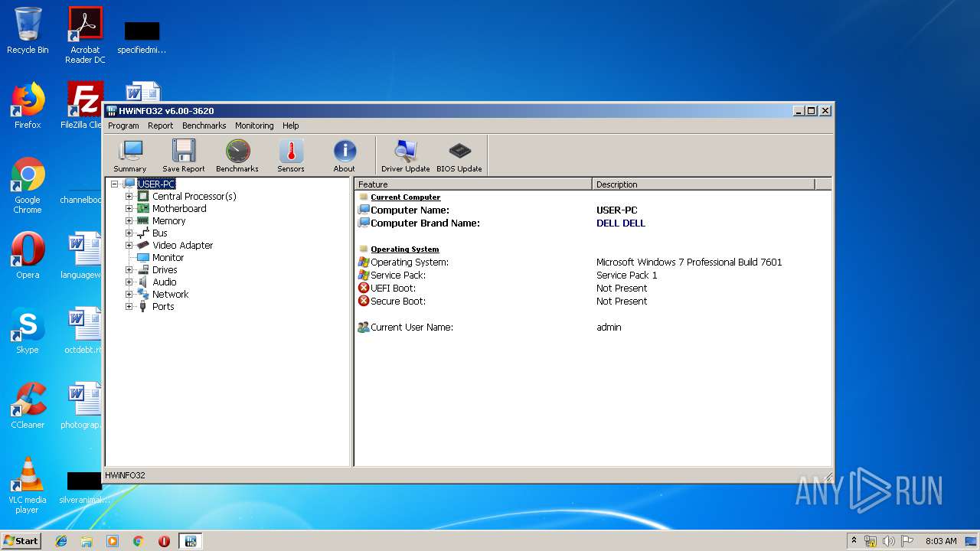980x551 pixels.
Task: Select the USER-PC tree item
Action: click(x=156, y=184)
